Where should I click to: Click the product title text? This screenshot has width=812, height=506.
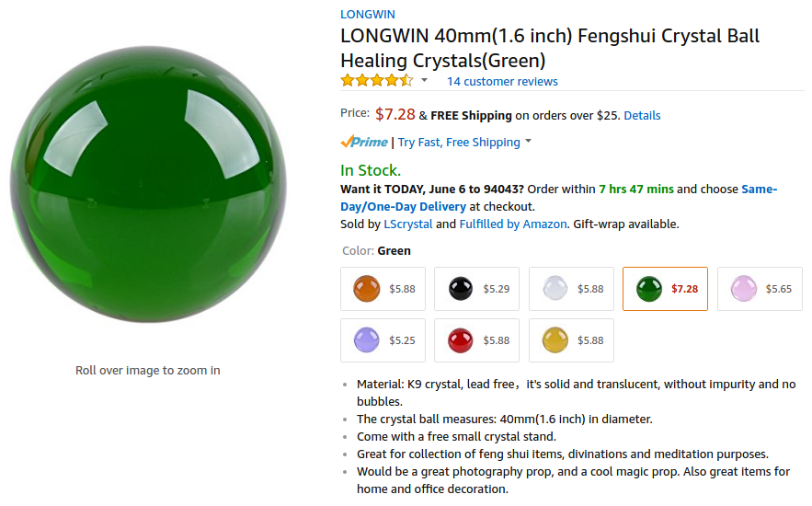pos(550,49)
